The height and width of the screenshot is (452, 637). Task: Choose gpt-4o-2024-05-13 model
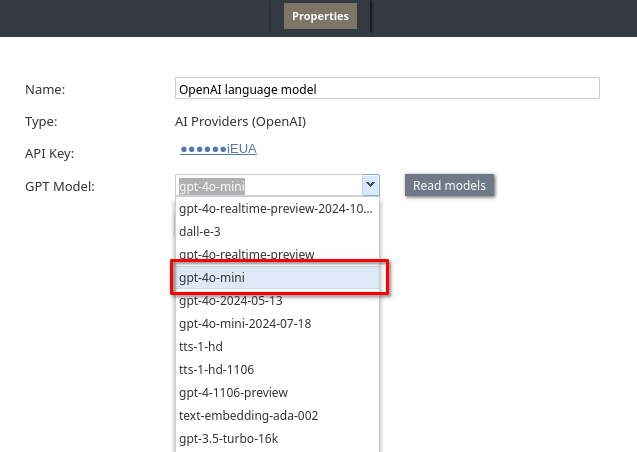277,301
